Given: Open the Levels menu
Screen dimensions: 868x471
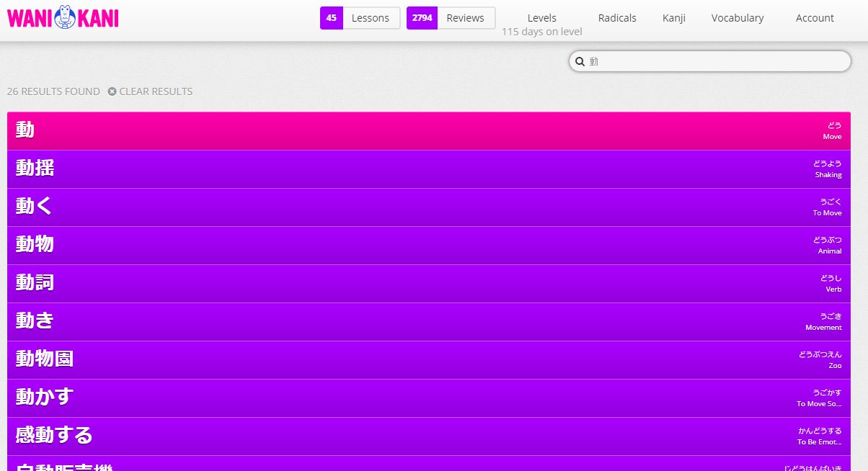Looking at the screenshot, I should (x=542, y=18).
